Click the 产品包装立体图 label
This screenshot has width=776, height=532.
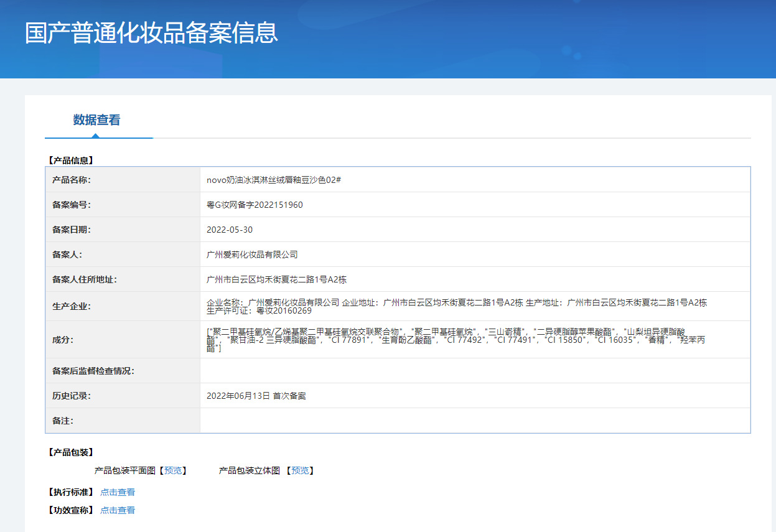250,470
